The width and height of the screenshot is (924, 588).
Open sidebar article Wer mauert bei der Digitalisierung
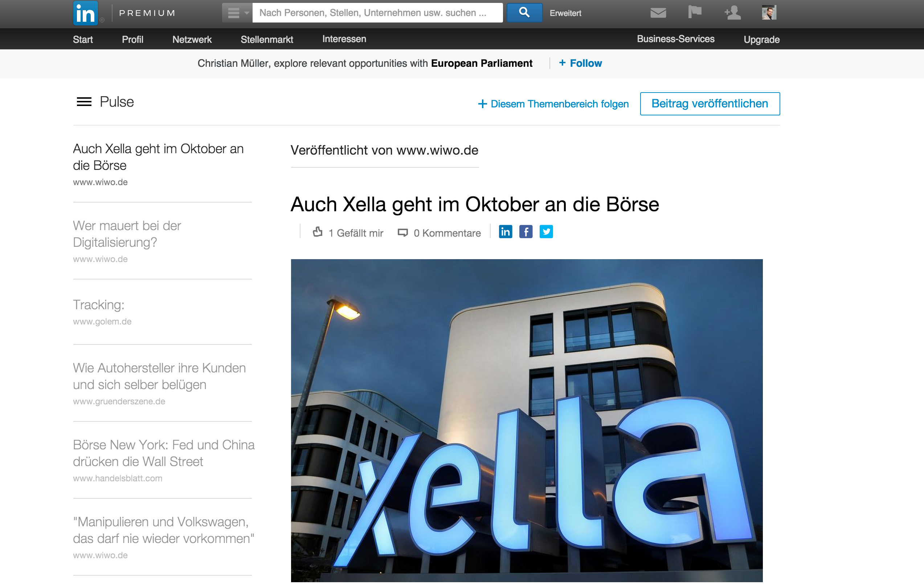tap(127, 234)
